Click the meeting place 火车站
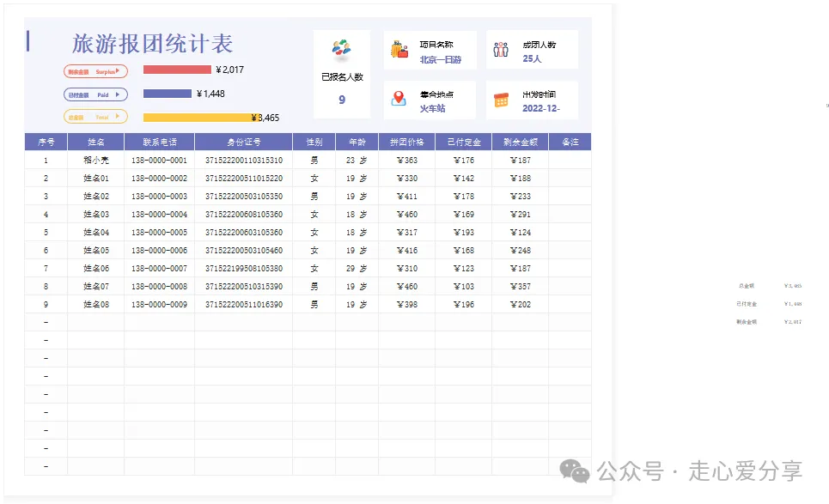 432,108
